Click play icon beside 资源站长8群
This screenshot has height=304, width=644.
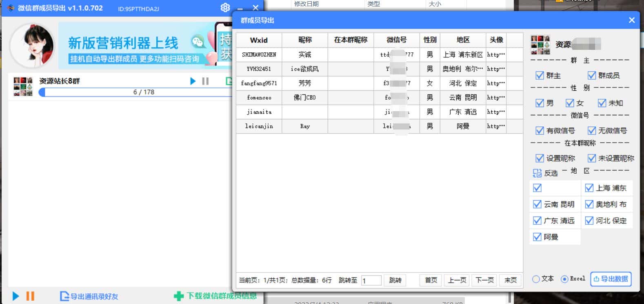point(193,81)
